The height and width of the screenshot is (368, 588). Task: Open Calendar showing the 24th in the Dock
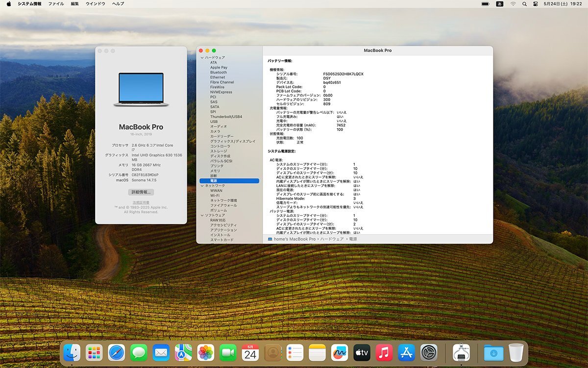pos(250,352)
